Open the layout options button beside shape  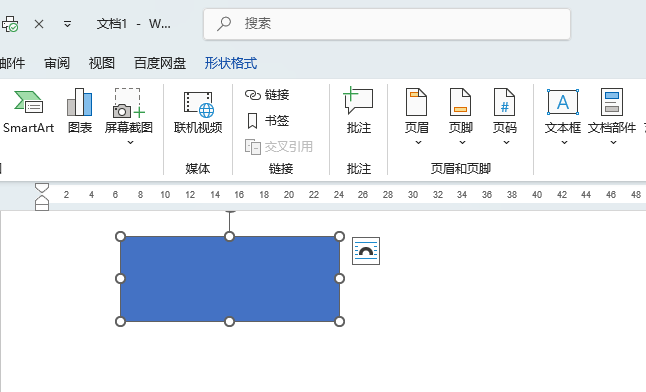point(366,251)
